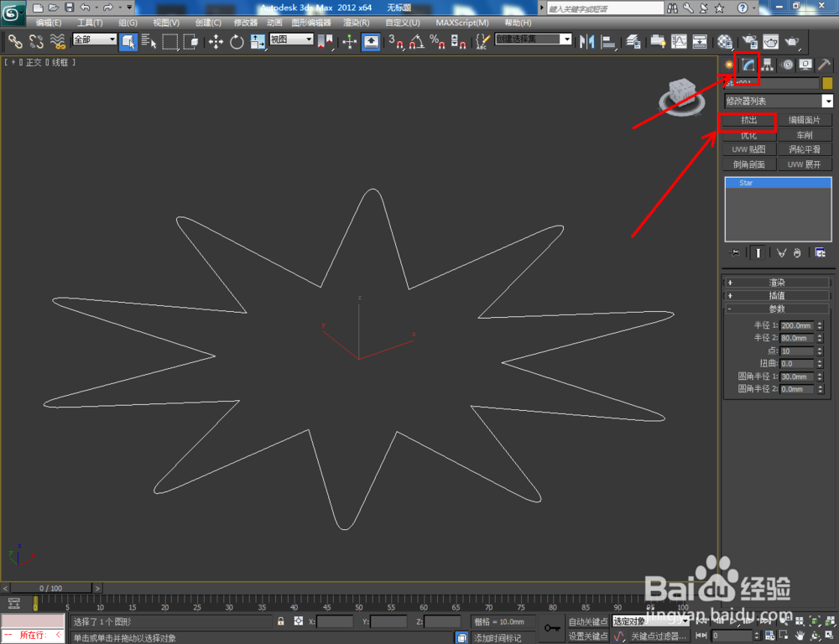
Task: Switch to the Motion command panel tab
Action: [x=787, y=65]
